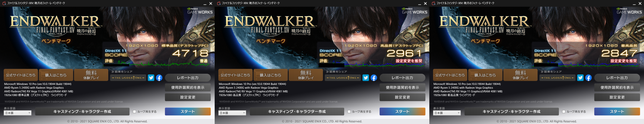Check ループ再生する loop option in the 2847-score window

click(564, 112)
